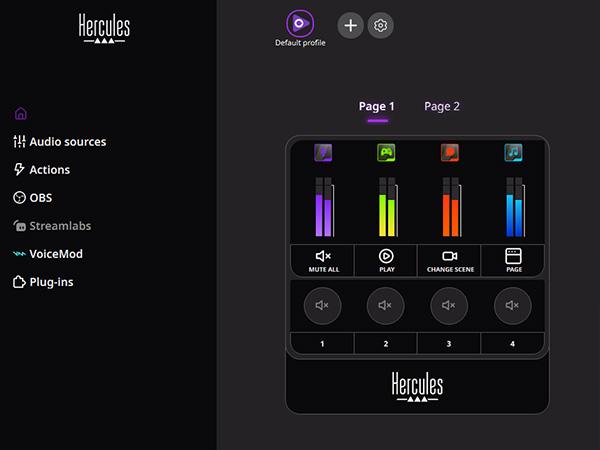Click the purple home icon in sidebar
Image resolution: width=600 pixels, height=450 pixels.
(x=21, y=113)
